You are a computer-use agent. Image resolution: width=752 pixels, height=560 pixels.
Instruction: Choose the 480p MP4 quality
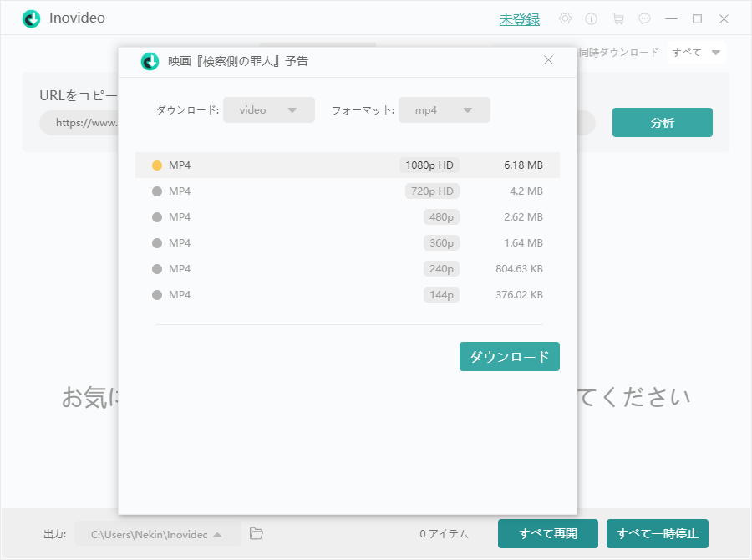pos(157,217)
